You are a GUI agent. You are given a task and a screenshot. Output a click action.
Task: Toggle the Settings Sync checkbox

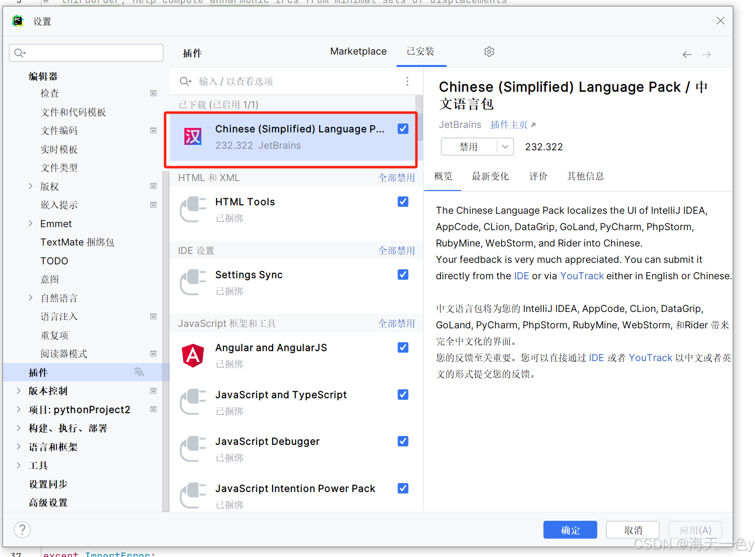click(403, 275)
